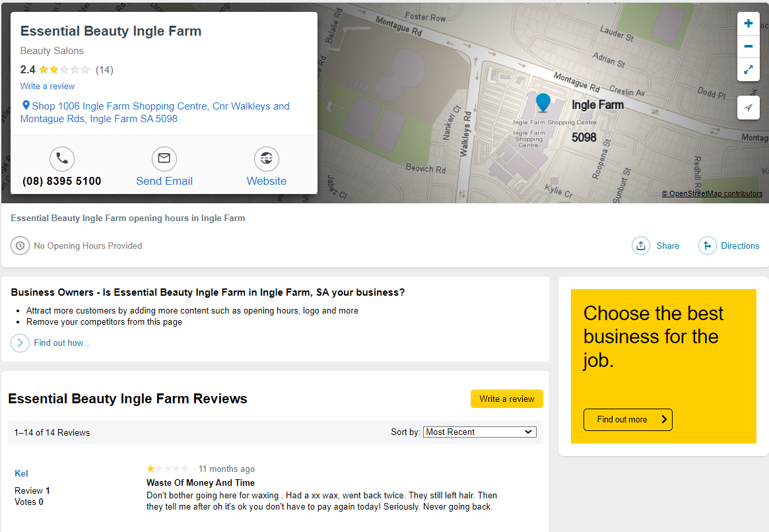
Task: Click the Remove your competitors bullet text
Action: point(104,322)
